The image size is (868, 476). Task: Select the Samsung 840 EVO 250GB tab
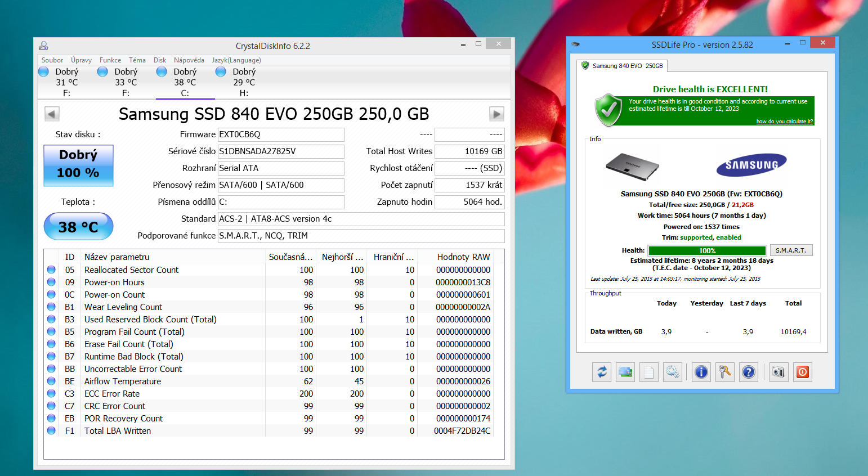pos(622,66)
